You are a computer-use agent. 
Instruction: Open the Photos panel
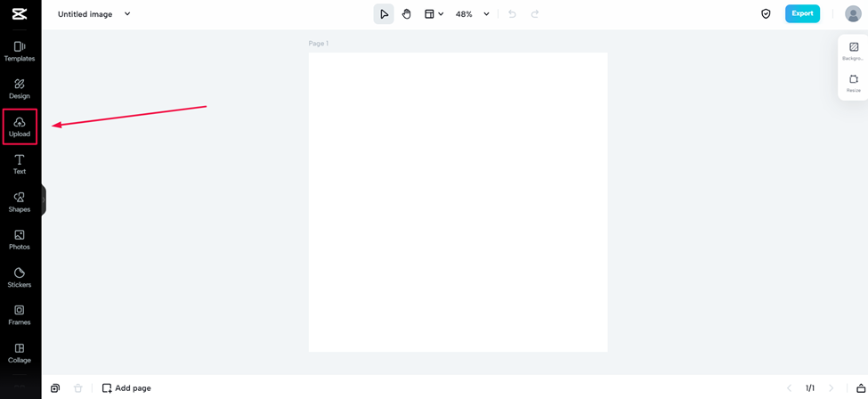(20, 240)
